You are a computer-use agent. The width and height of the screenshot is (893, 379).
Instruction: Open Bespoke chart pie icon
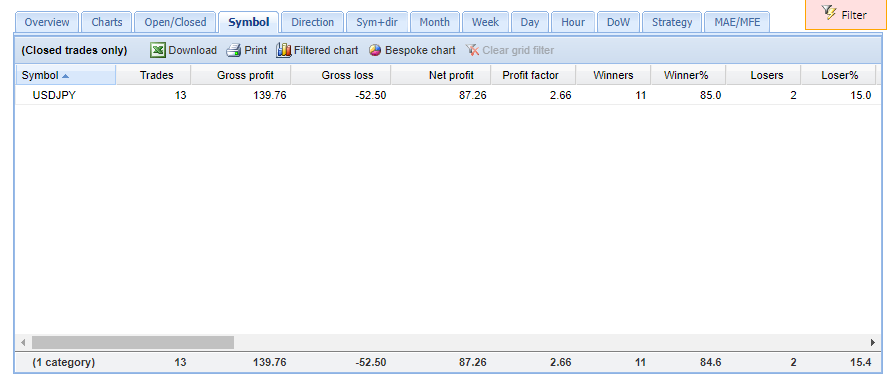(375, 50)
